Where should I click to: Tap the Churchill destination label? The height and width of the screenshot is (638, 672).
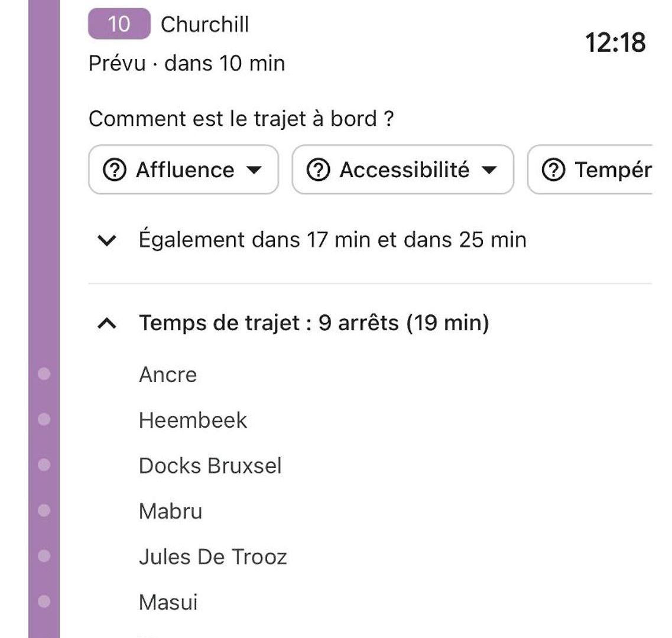point(205,24)
